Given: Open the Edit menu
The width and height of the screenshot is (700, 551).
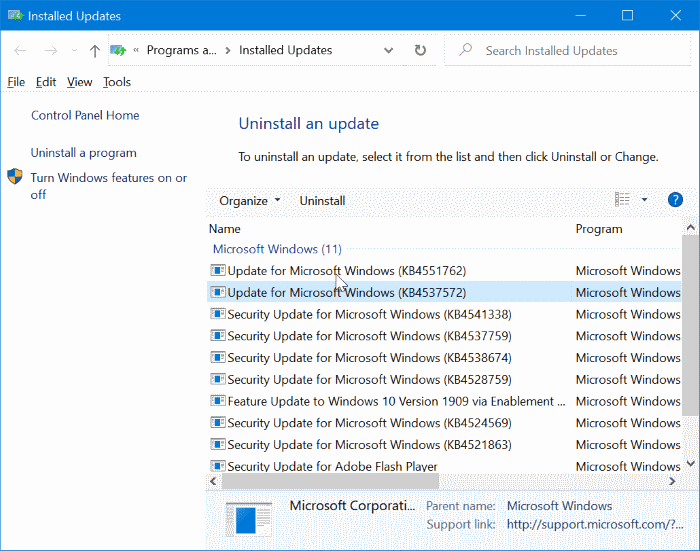Looking at the screenshot, I should (x=46, y=82).
